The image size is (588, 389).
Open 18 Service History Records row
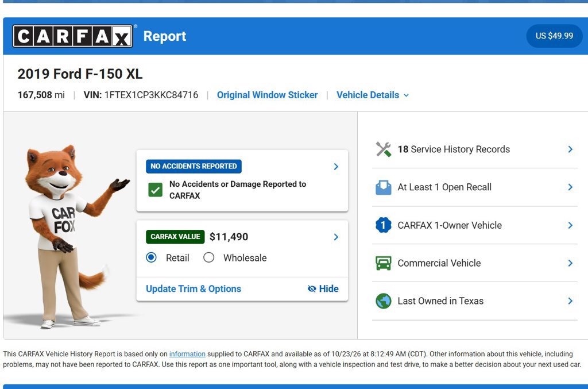point(474,149)
